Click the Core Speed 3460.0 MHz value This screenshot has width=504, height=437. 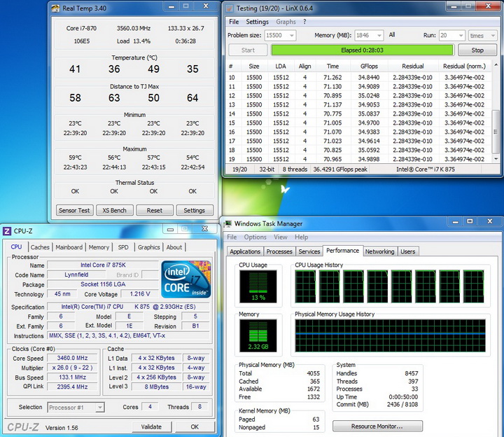[72, 358]
